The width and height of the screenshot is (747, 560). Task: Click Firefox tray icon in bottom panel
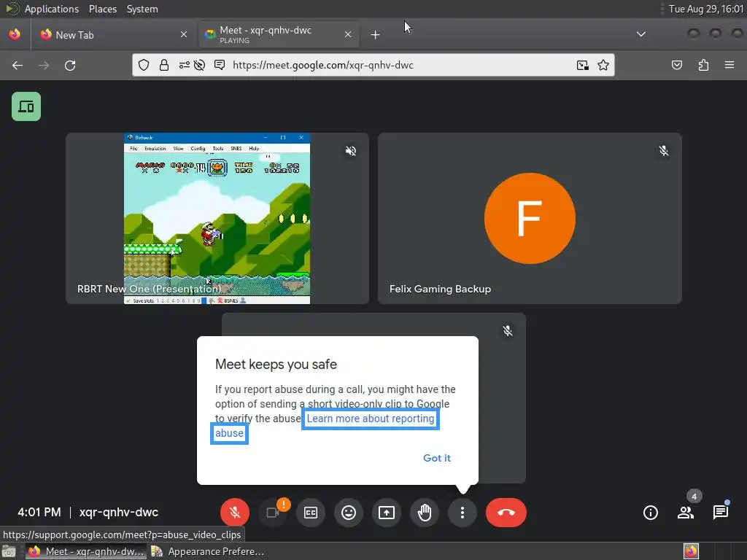(x=691, y=551)
